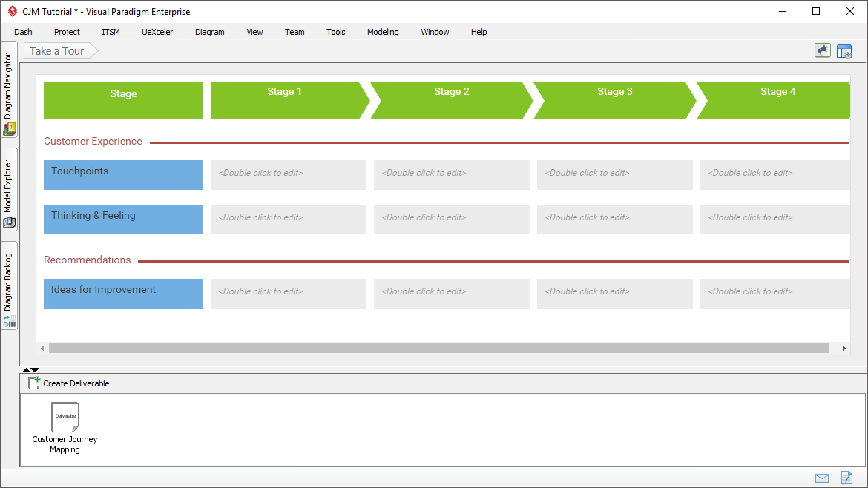Click the Take a Tour breadcrumb

point(60,51)
